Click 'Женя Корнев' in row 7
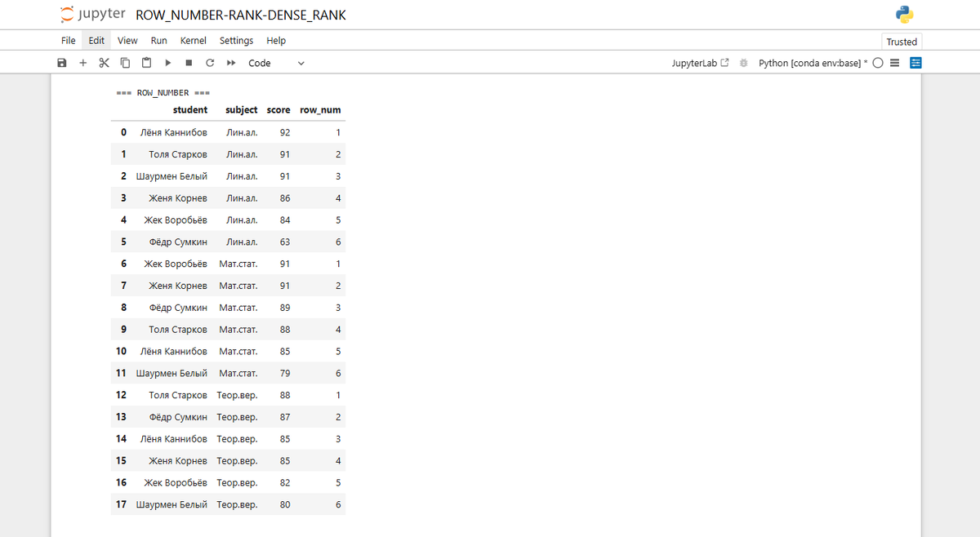980x537 pixels. (x=178, y=286)
